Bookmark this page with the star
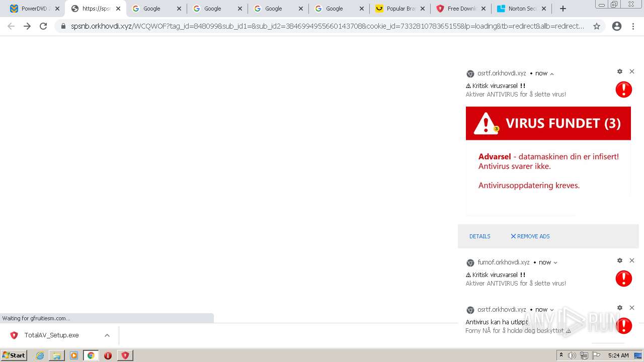Image resolution: width=644 pixels, height=362 pixels. (x=597, y=26)
